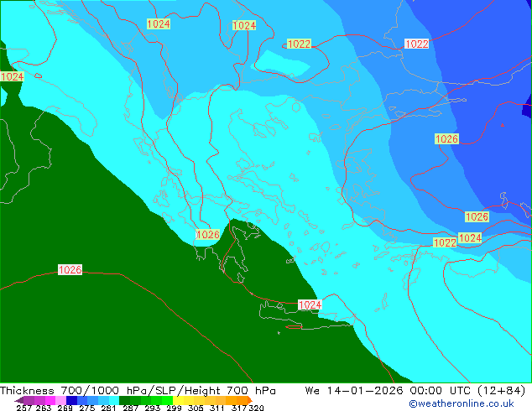Click the yellow '1022' label at top center

(299, 44)
